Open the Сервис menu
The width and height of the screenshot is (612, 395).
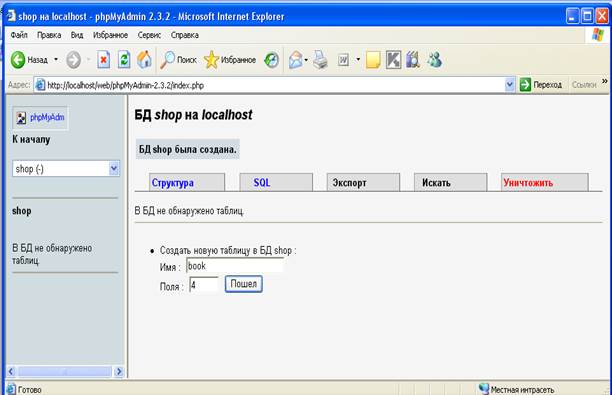[149, 35]
